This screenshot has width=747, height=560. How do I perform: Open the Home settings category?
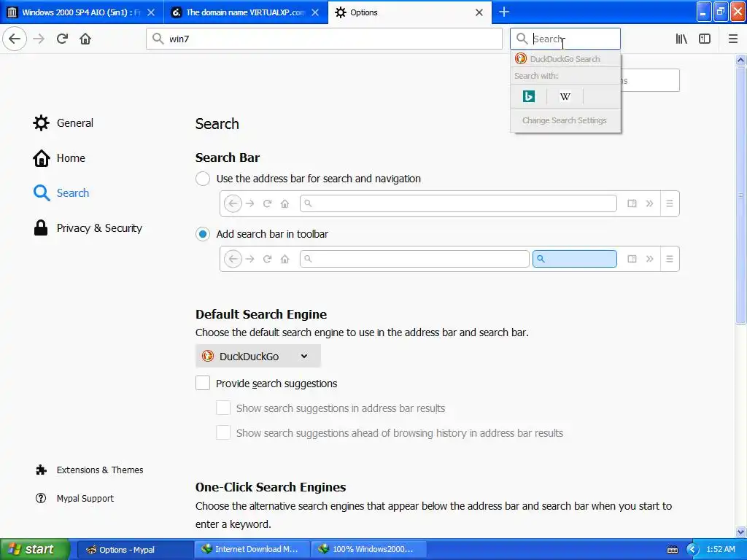[59, 158]
